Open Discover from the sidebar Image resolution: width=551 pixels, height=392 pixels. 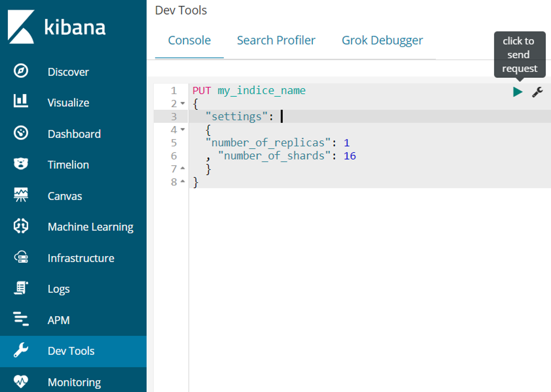coord(68,72)
